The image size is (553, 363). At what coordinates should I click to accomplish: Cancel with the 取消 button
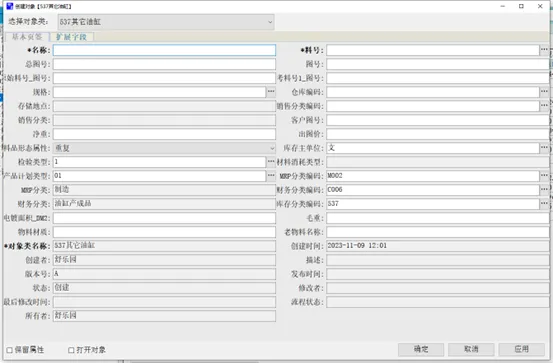click(x=471, y=349)
